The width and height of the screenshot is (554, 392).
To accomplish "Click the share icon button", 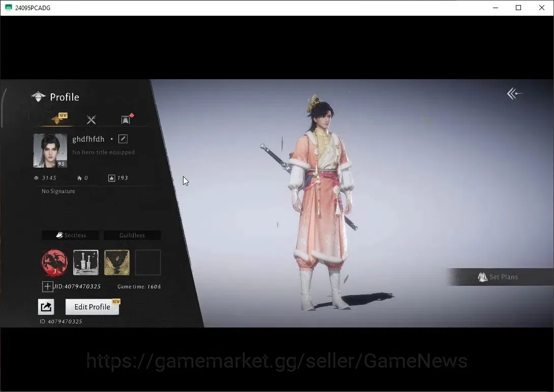I will coord(46,307).
